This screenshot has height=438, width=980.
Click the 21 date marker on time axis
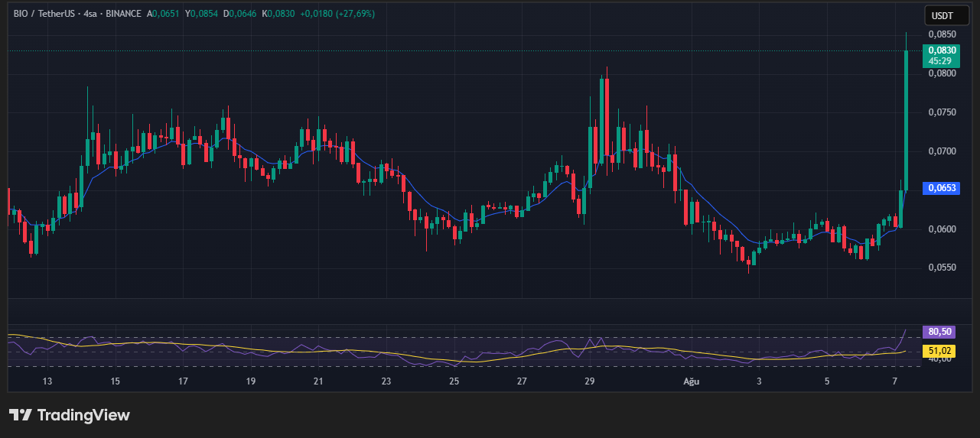318,381
